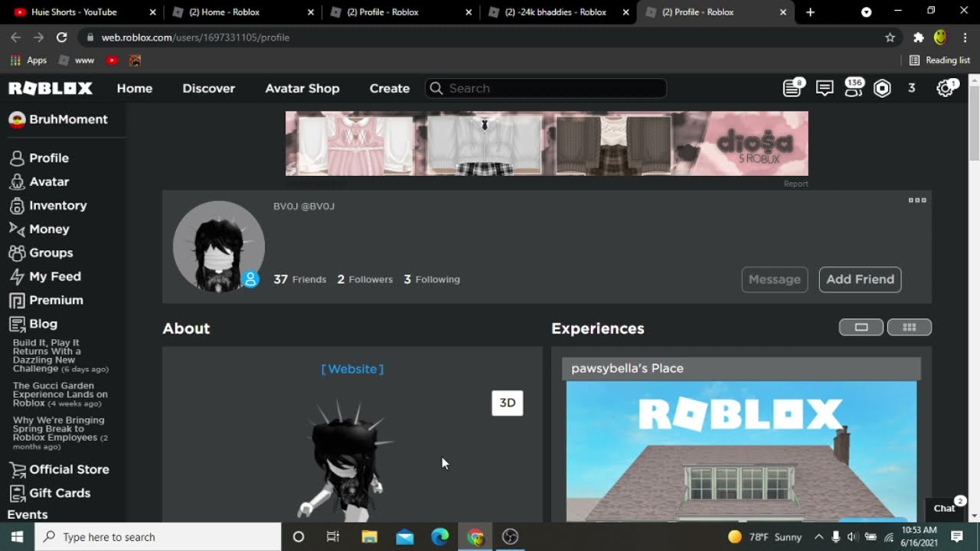Open Microsoft Edge from taskbar
Image resolution: width=980 pixels, height=551 pixels.
(x=439, y=536)
